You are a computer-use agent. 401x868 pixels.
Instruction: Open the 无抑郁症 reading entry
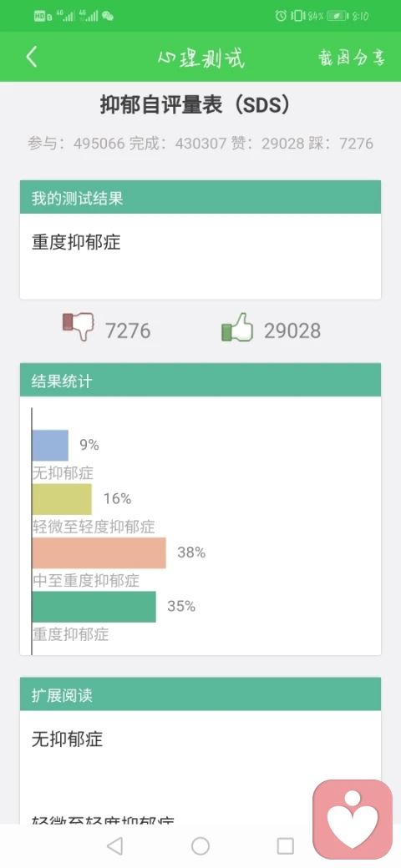67,739
